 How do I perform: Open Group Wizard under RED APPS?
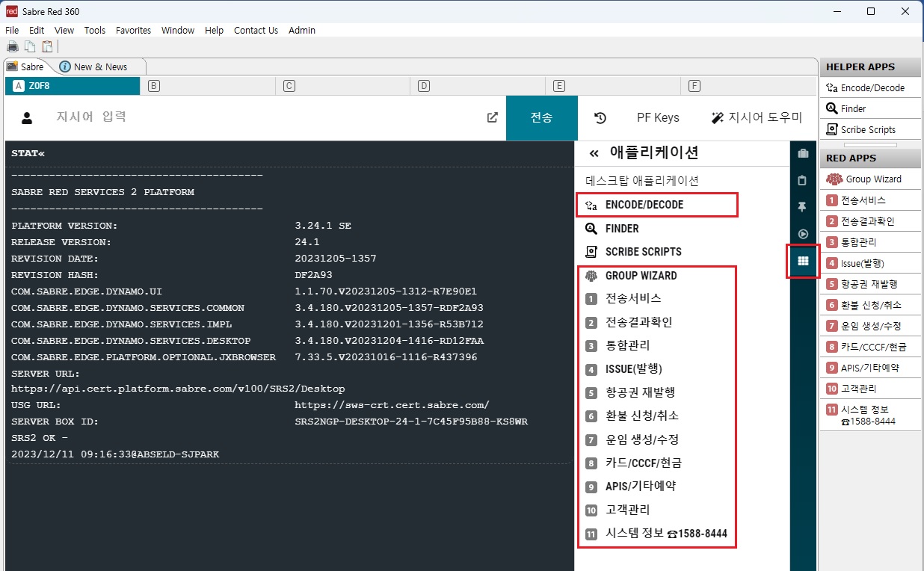pos(869,179)
